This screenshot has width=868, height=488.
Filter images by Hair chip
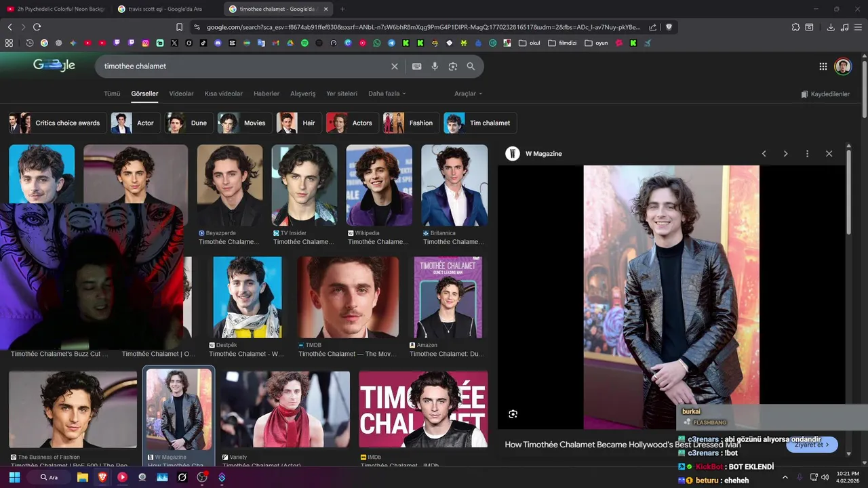(x=298, y=123)
